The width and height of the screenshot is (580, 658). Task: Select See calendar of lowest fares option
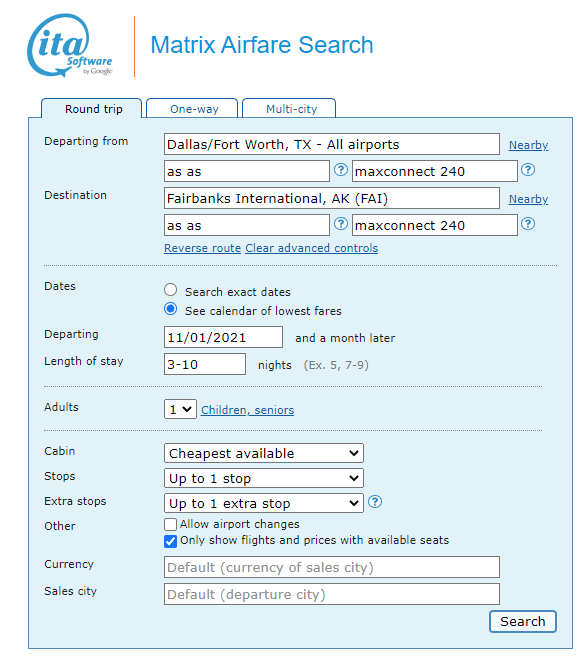pyautogui.click(x=170, y=309)
